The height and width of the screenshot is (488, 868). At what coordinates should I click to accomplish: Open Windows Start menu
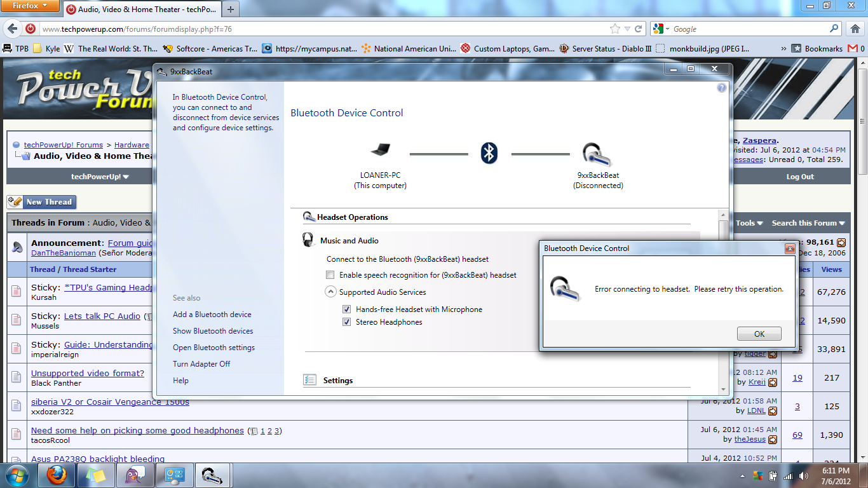[x=17, y=475]
